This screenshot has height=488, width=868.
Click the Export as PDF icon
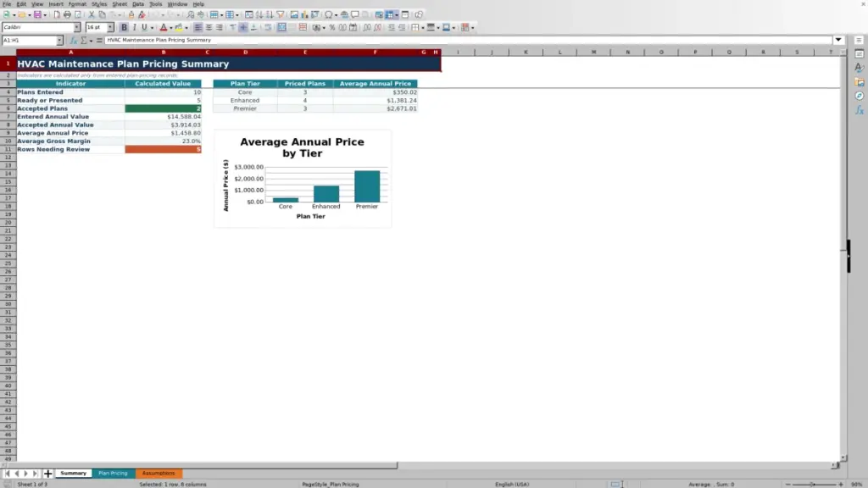[57, 15]
